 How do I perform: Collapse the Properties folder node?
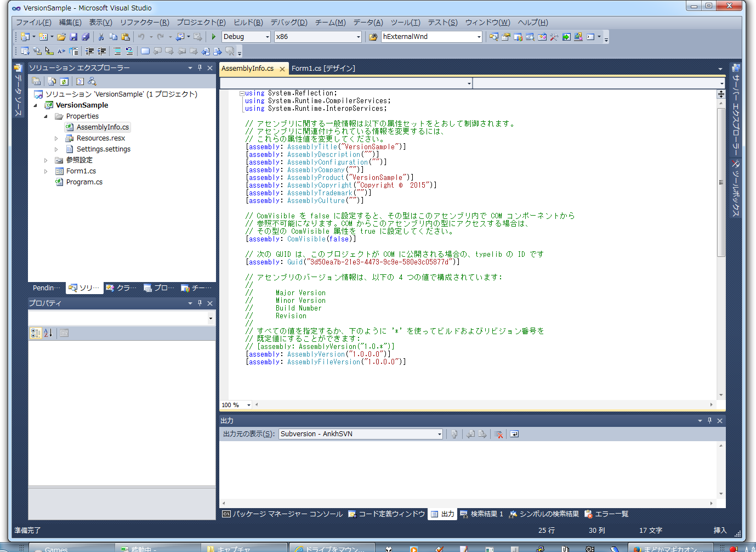tap(46, 116)
